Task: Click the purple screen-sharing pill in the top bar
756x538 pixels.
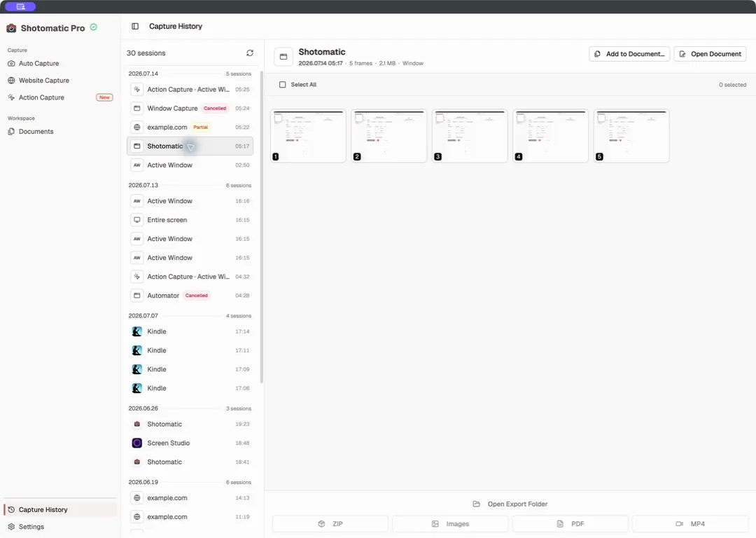Action: pos(20,7)
